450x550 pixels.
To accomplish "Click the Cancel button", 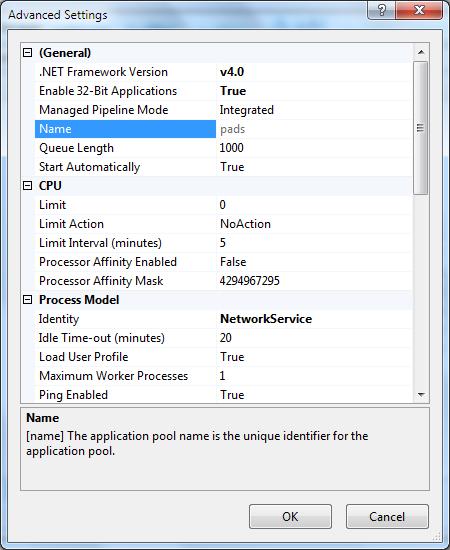I will [387, 516].
